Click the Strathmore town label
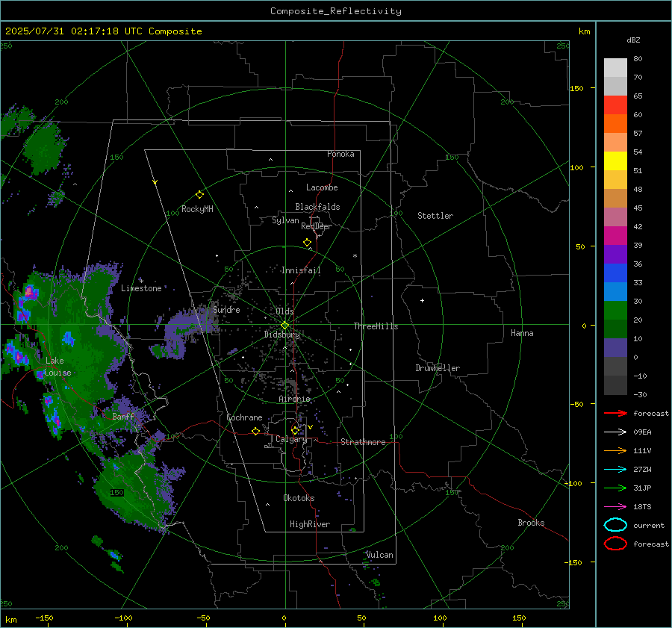The width and height of the screenshot is (672, 628). point(363,442)
